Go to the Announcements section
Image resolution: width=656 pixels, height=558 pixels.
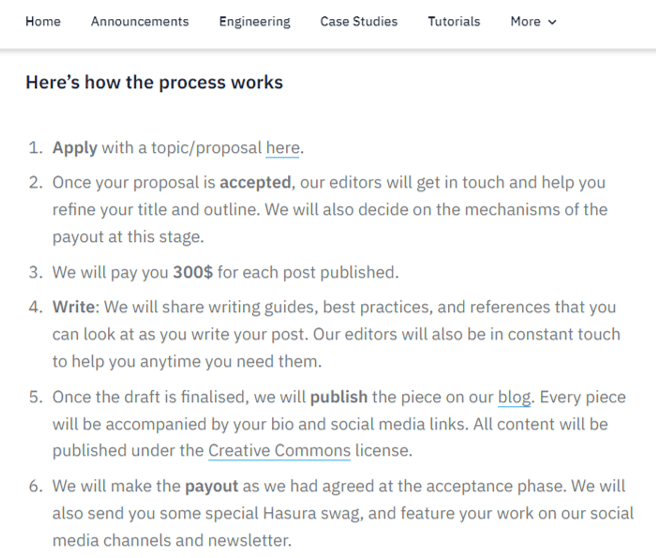pyautogui.click(x=140, y=21)
